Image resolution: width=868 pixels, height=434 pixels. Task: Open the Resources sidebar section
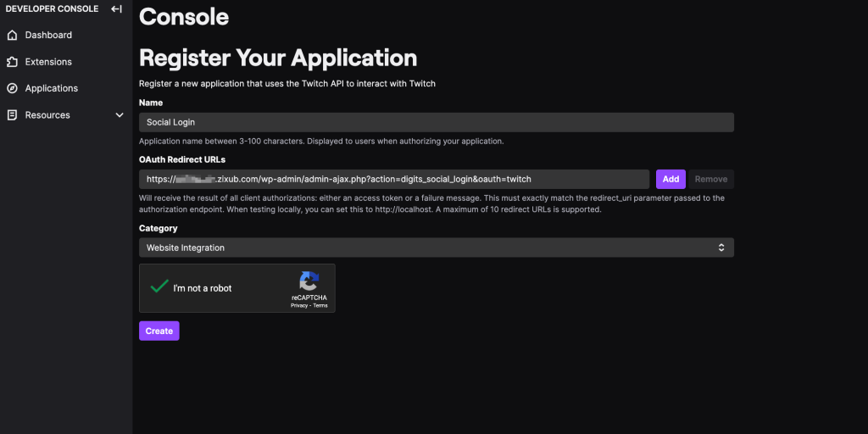pyautogui.click(x=47, y=115)
